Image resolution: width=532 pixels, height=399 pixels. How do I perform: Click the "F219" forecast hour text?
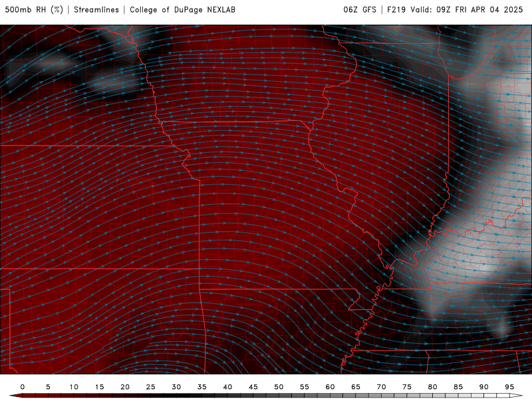click(396, 10)
